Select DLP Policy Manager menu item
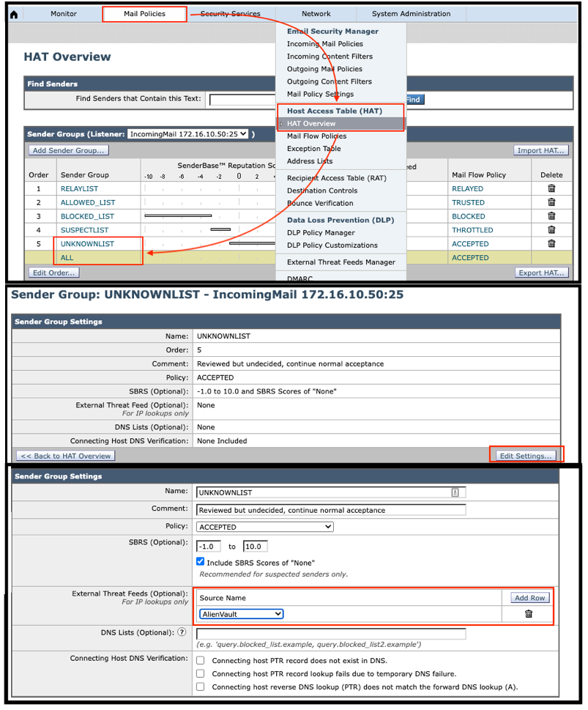 (x=321, y=233)
